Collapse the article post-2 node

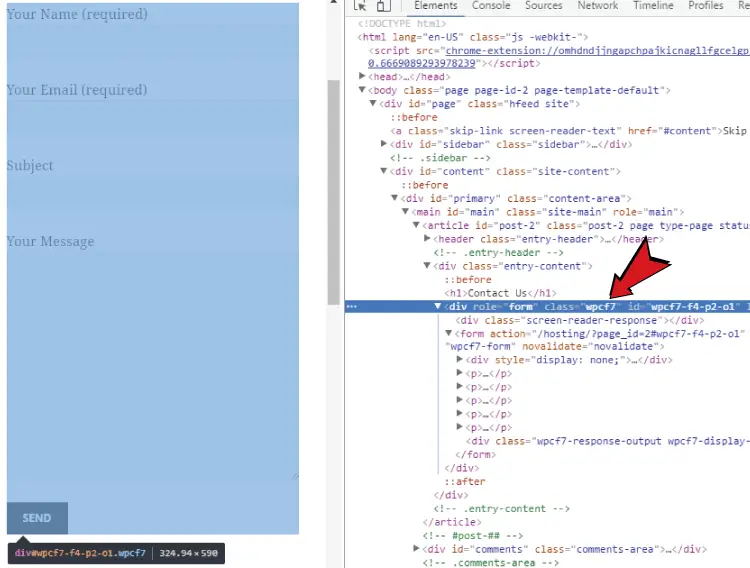click(x=416, y=225)
